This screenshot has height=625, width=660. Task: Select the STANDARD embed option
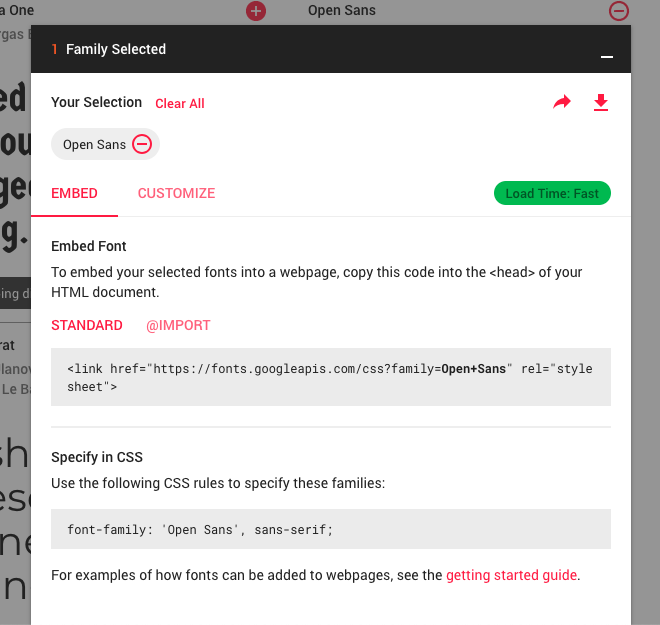pyautogui.click(x=87, y=325)
